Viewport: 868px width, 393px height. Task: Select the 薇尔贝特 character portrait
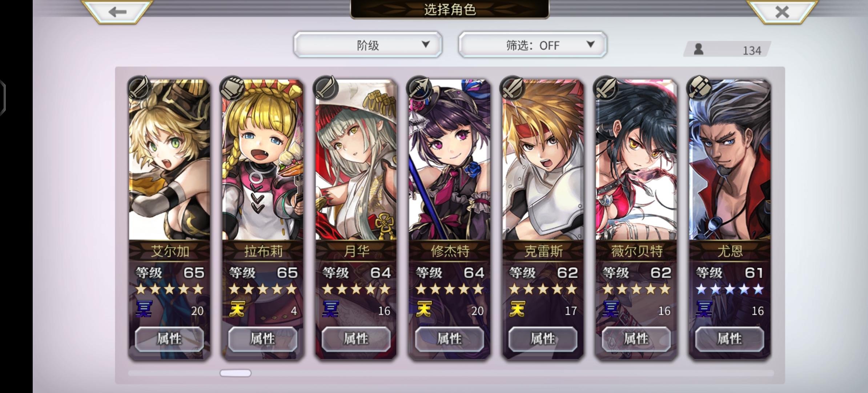[636, 160]
